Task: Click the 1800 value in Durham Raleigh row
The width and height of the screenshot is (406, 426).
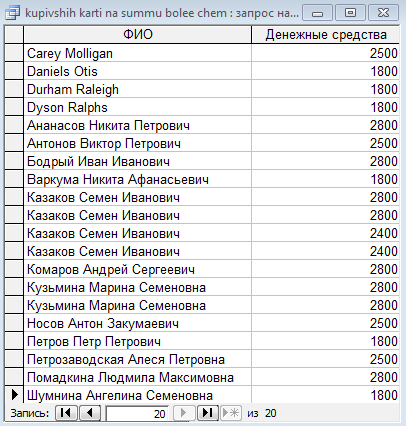Action: point(325,89)
